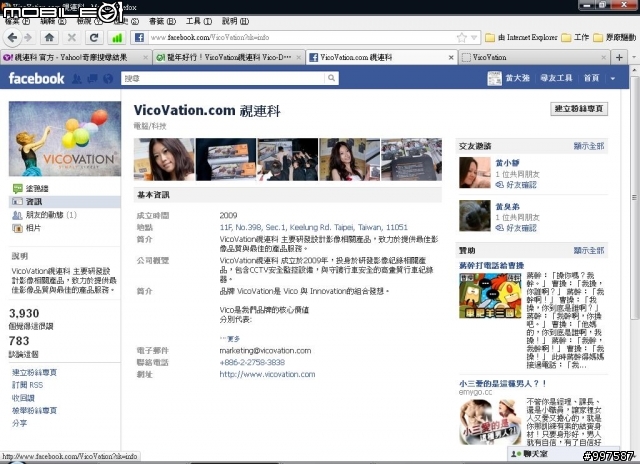Go to 首頁 in the header
The height and width of the screenshot is (464, 640).
pyautogui.click(x=591, y=78)
